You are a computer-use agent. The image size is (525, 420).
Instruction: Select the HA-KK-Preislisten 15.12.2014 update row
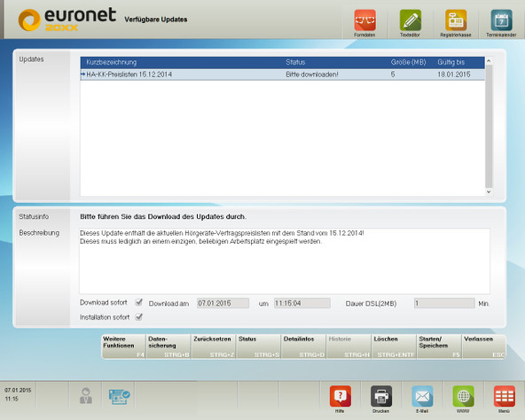[x=282, y=74]
